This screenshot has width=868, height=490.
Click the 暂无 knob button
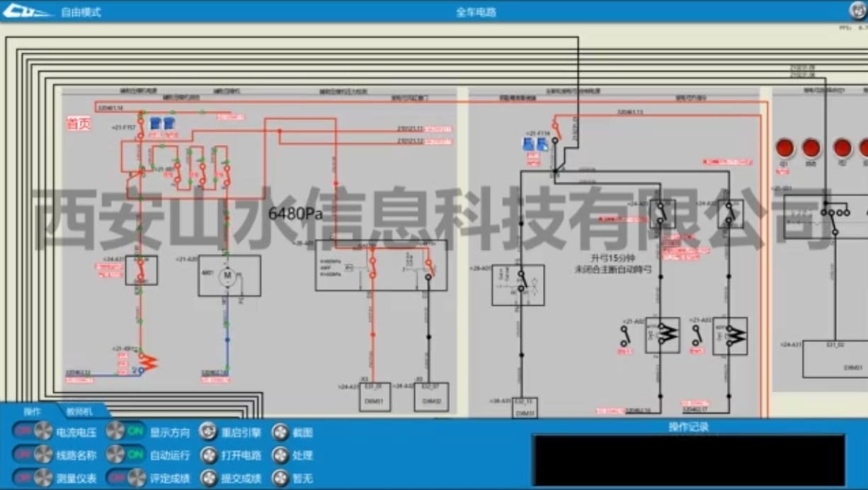280,479
